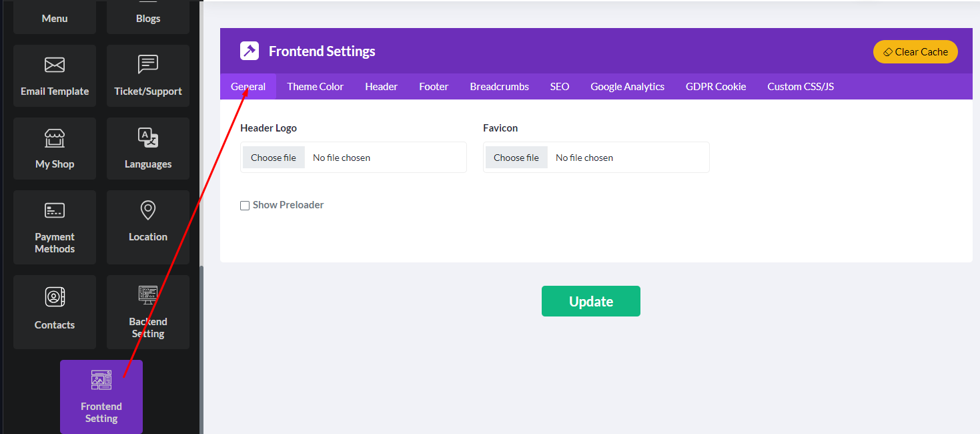980x434 pixels.
Task: Click the Frontend Settings heading text
Action: click(322, 51)
